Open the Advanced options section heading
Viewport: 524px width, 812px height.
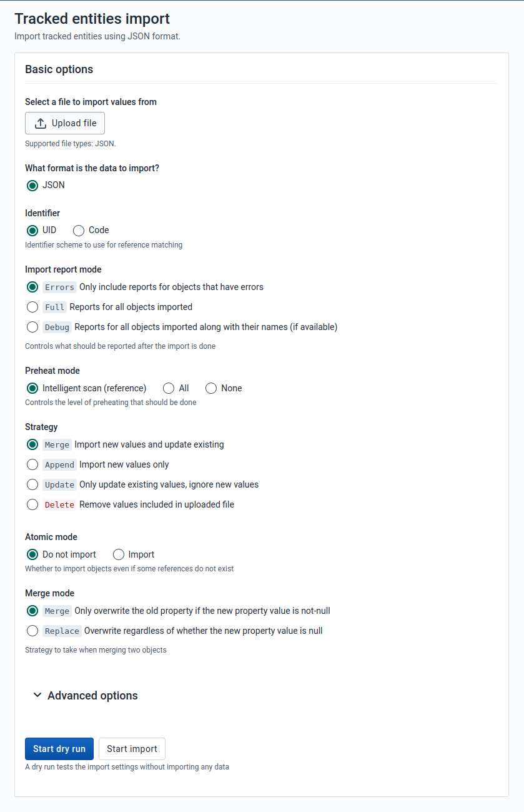pos(92,696)
